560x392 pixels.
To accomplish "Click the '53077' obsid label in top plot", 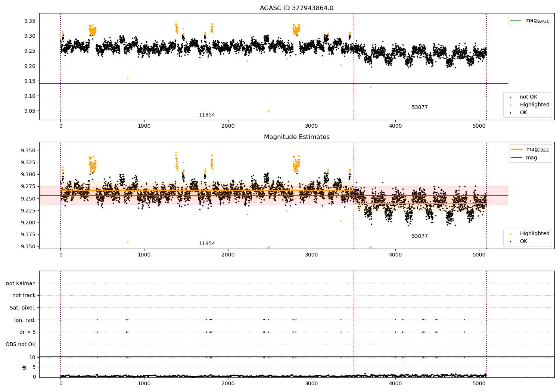I will tap(420, 108).
